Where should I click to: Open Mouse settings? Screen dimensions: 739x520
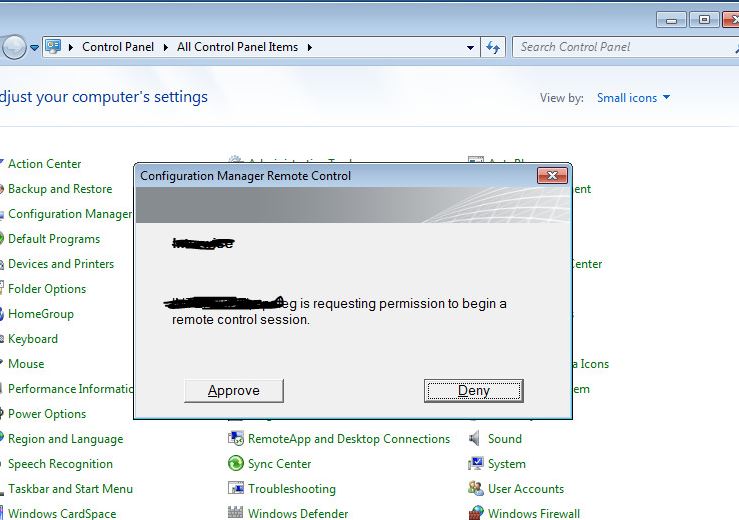tap(26, 363)
